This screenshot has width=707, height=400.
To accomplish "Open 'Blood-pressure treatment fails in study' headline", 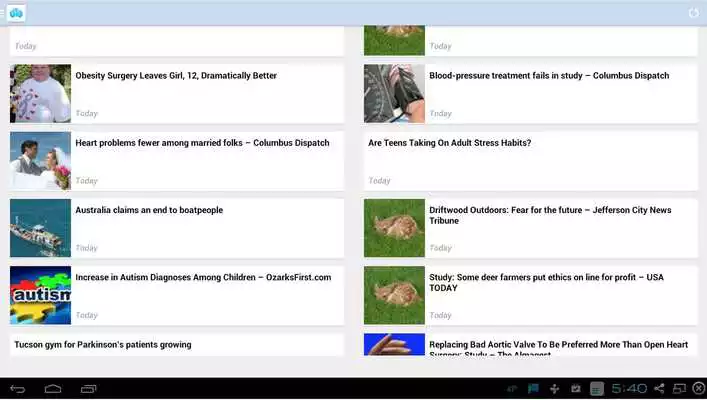I will pyautogui.click(x=549, y=76).
